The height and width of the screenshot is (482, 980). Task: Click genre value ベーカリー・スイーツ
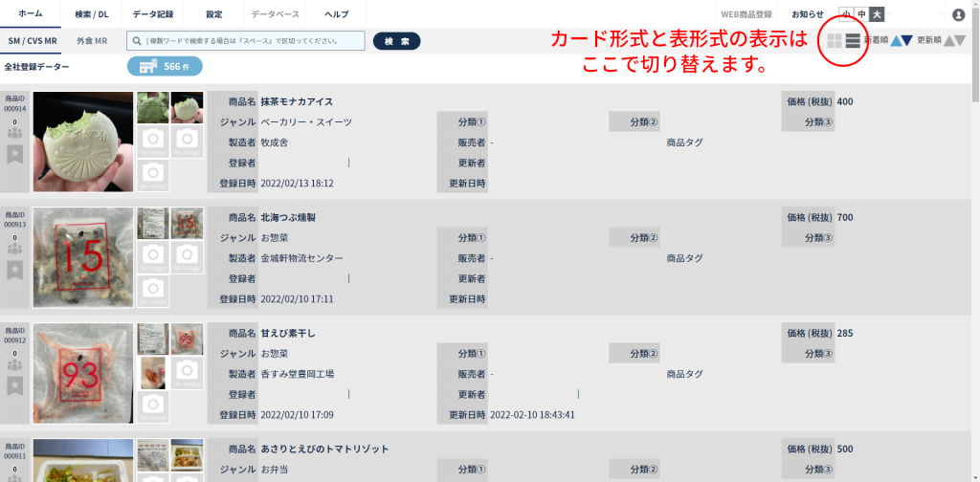click(306, 122)
